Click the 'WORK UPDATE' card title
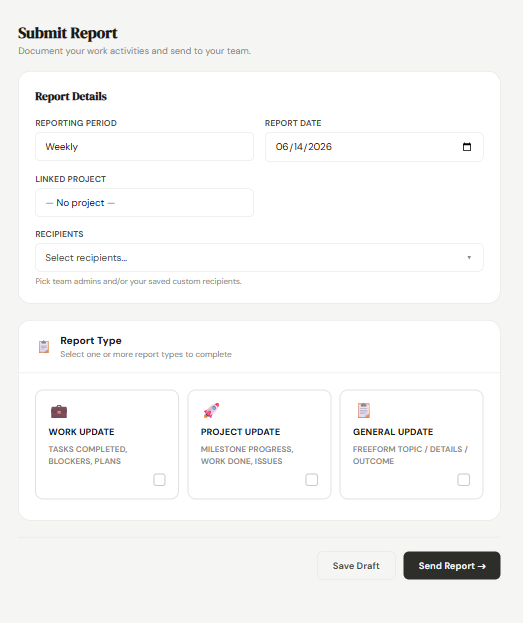Image resolution: width=523 pixels, height=623 pixels. pos(81,432)
